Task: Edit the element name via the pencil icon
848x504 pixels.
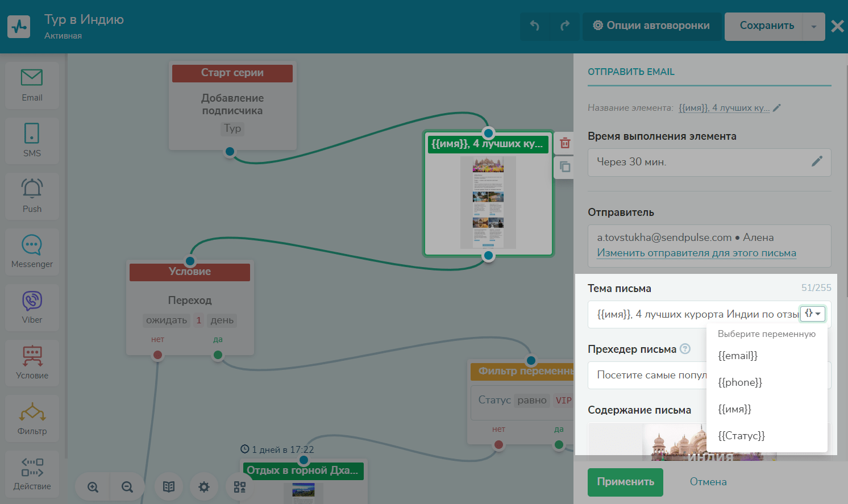Action: (777, 107)
